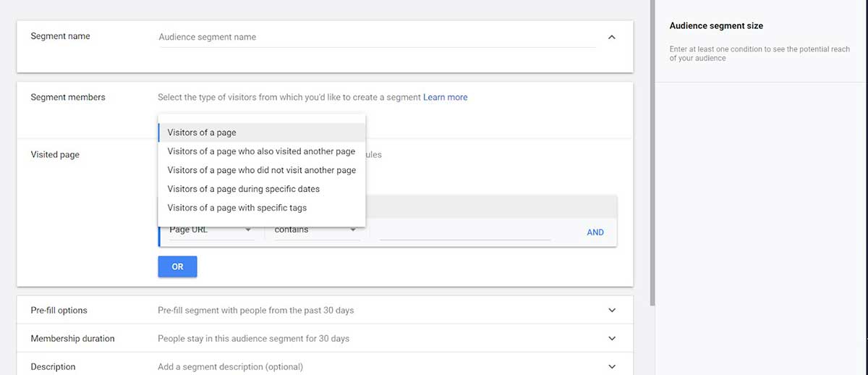This screenshot has width=868, height=375.
Task: Focus the Audience segment name field
Action: 377,37
